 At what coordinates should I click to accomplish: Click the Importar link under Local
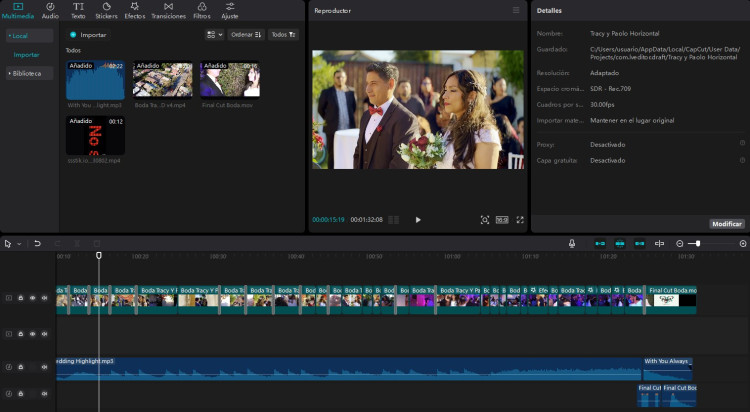(x=26, y=55)
